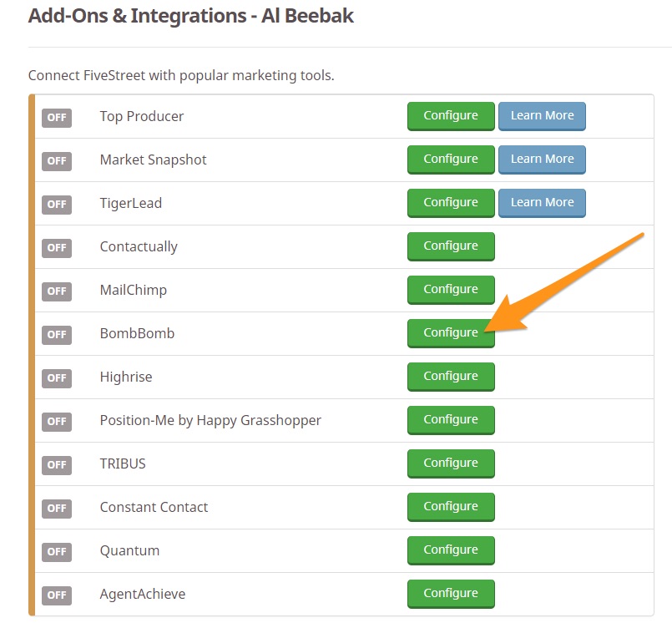This screenshot has width=672, height=623.
Task: Enable the MailChimp OFF toggle
Action: click(57, 291)
